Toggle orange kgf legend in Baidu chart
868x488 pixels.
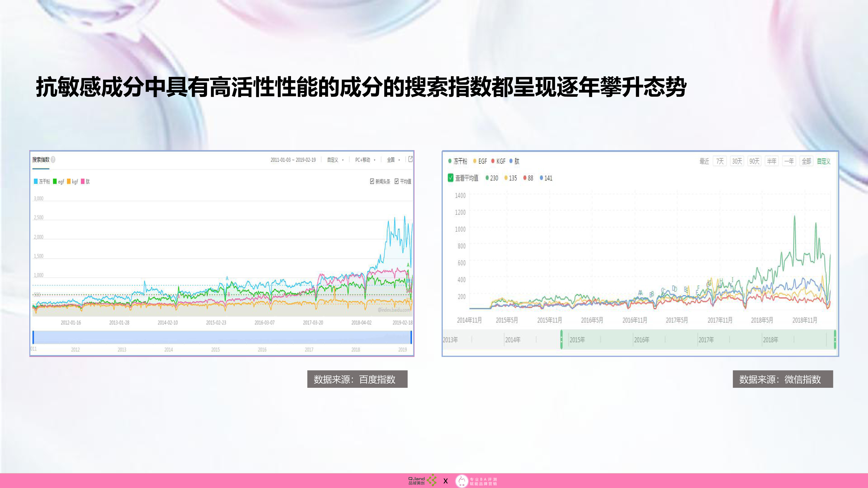(72, 182)
